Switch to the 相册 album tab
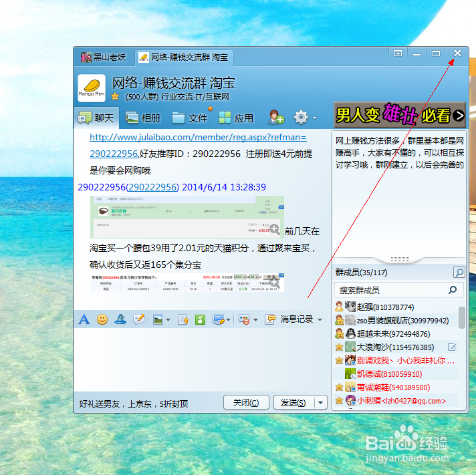This screenshot has width=476, height=475. [143, 118]
